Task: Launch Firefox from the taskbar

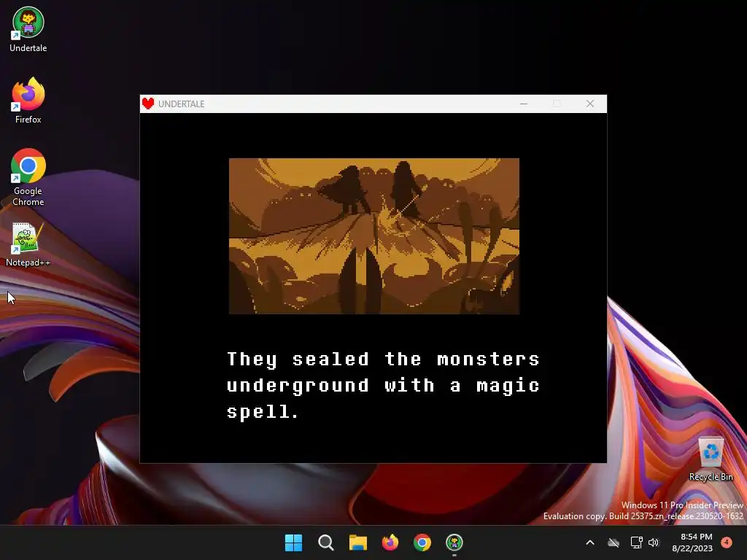Action: 390,542
